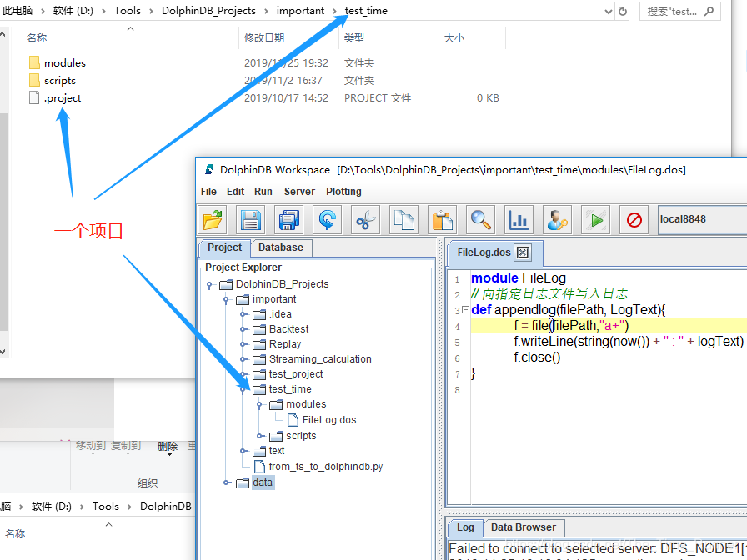Click 移动到 in background Explorer ribbon
The width and height of the screenshot is (747, 560).
pyautogui.click(x=91, y=447)
